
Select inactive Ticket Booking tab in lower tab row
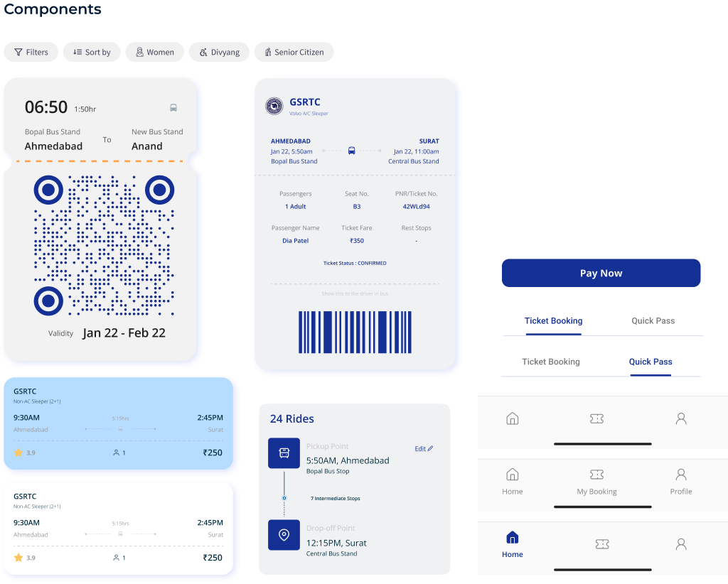coord(551,362)
